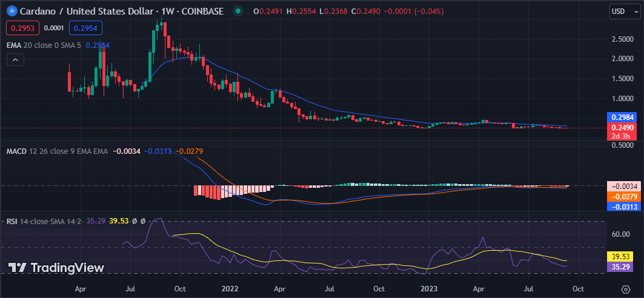Click the blue buy price 0.2954 button

pos(85,27)
